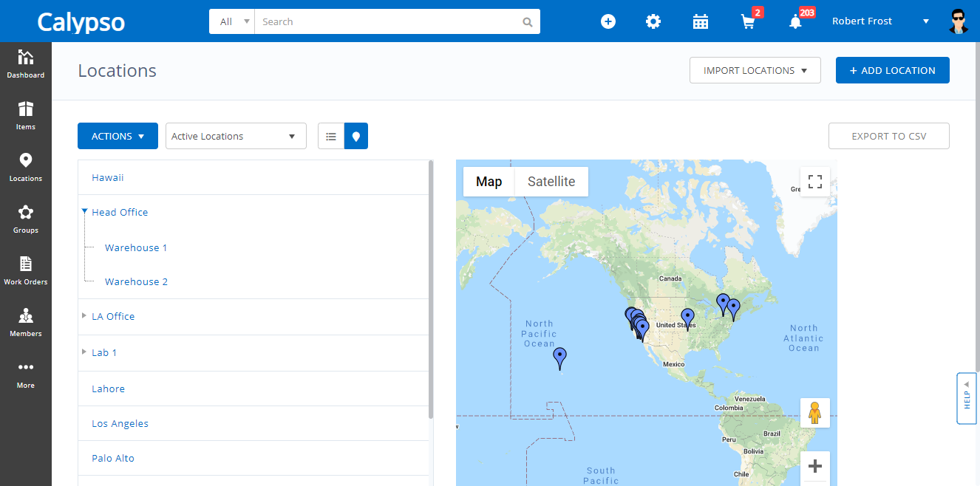Image resolution: width=980 pixels, height=486 pixels.
Task: Open the Dashboard sidebar menu item
Action: [26, 63]
